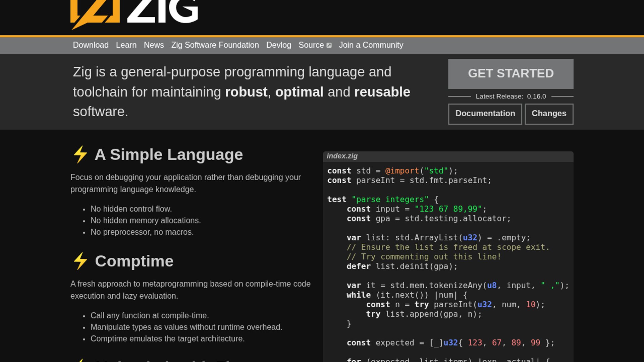The width and height of the screenshot is (644, 362).
Task: Click the external-link icon next to Source
Action: coord(329,45)
